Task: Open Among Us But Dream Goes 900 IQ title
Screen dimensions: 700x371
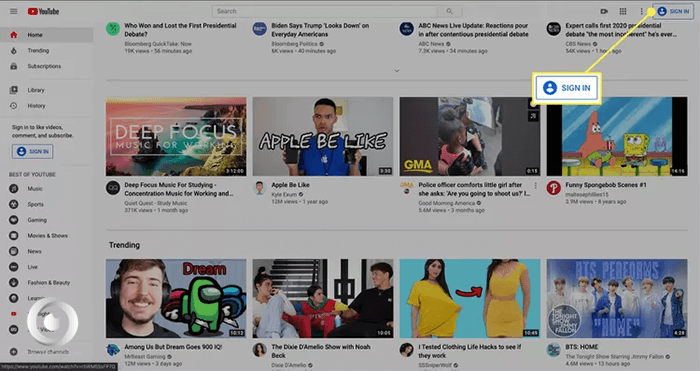Action: (x=173, y=347)
